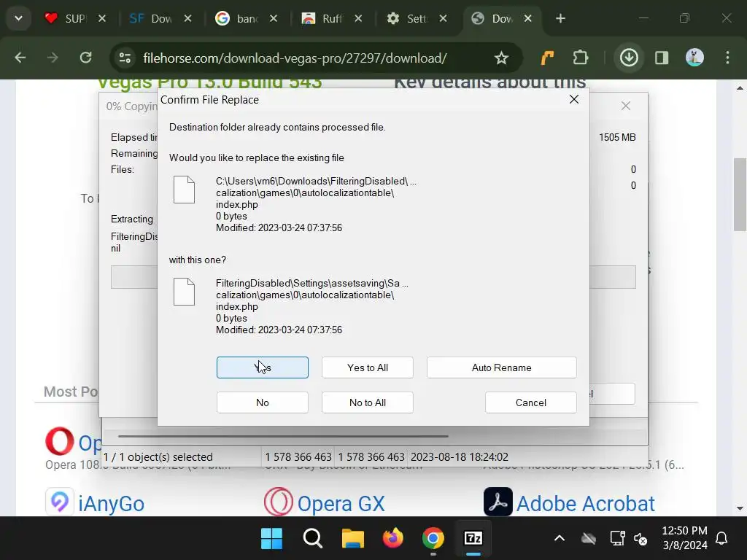
Task: Open the tab search dropdown arrow in Chrome
Action: pyautogui.click(x=18, y=18)
